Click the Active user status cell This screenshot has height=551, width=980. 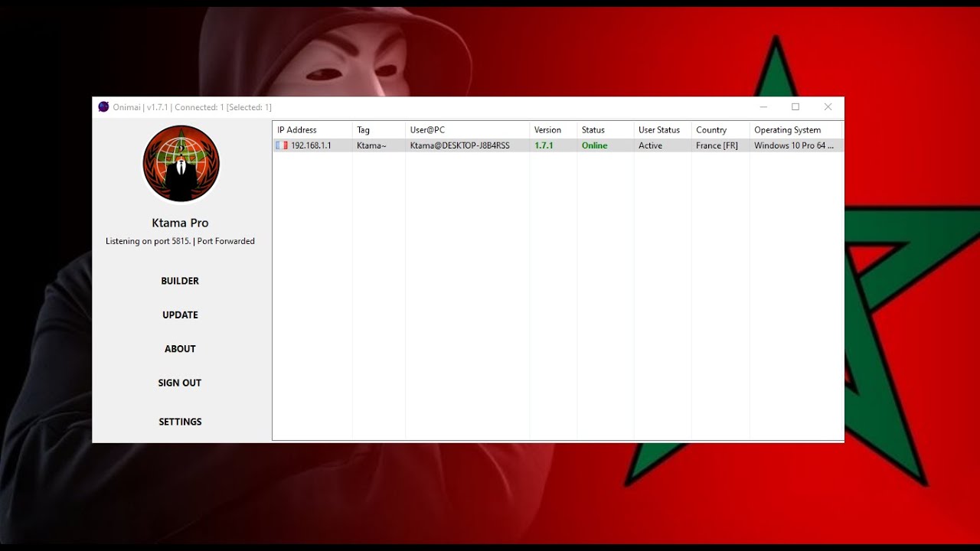click(650, 145)
